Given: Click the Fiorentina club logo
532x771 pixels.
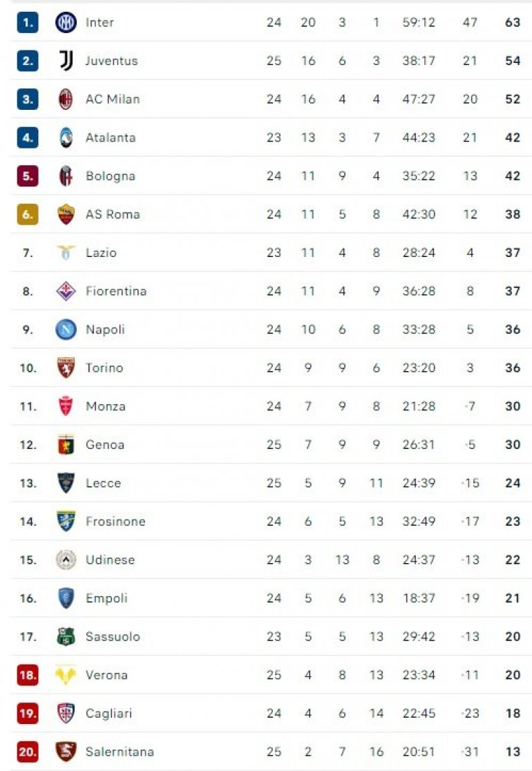Looking at the screenshot, I should pyautogui.click(x=66, y=291).
